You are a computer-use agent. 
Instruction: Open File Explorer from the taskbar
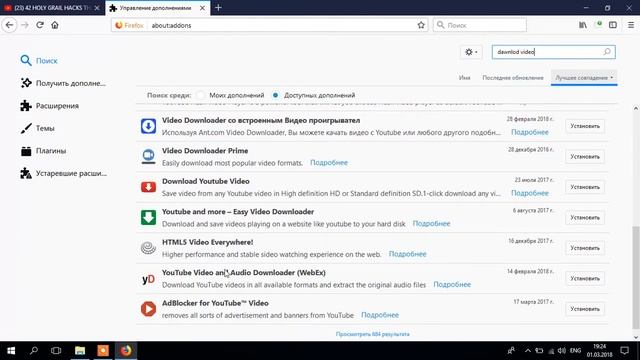80,351
